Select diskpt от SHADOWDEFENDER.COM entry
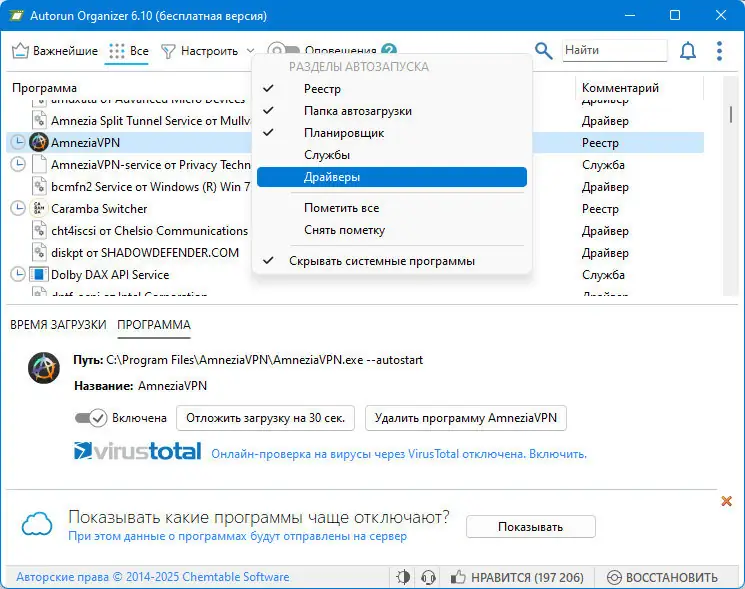The height and width of the screenshot is (589, 745). [145, 253]
